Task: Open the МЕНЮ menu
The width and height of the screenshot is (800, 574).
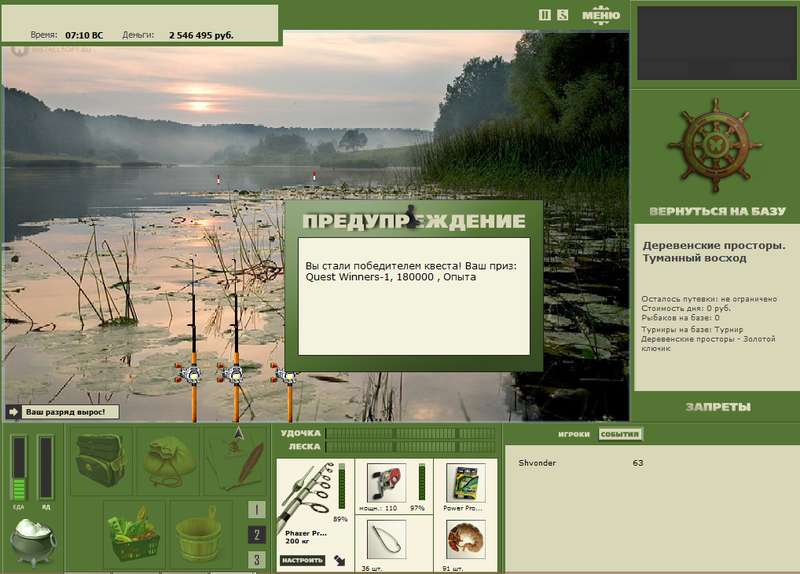Action: 601,15
